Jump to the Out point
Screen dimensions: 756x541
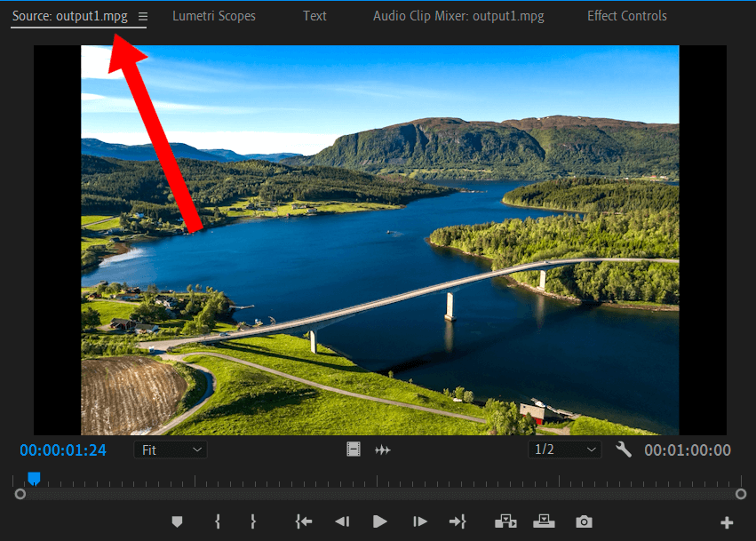[458, 521]
